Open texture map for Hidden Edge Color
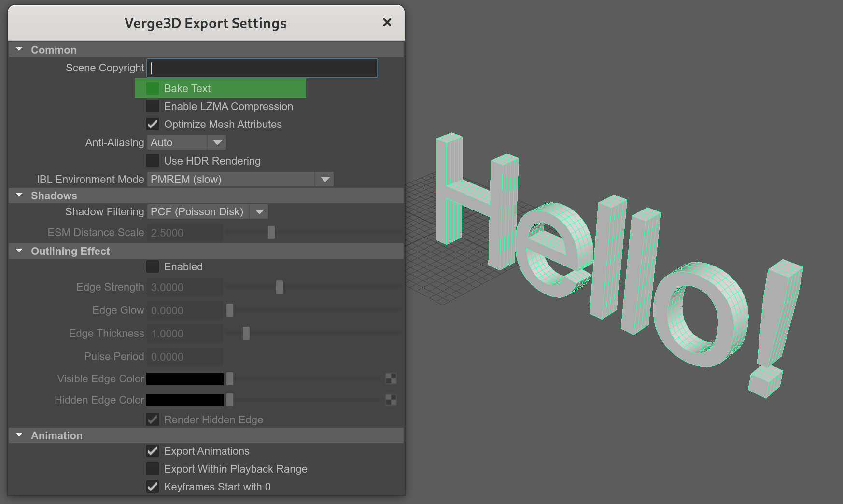843x504 pixels. coord(391,400)
